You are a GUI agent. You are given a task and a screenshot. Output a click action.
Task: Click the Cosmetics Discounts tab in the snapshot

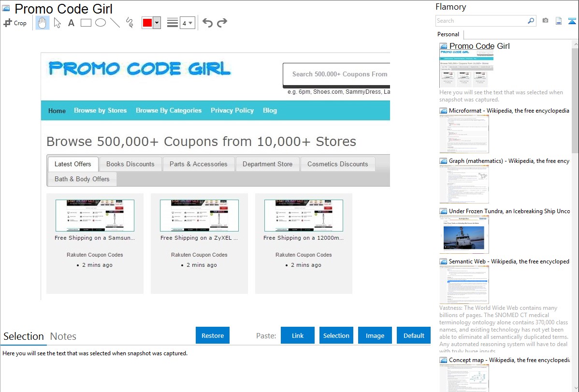click(x=337, y=164)
